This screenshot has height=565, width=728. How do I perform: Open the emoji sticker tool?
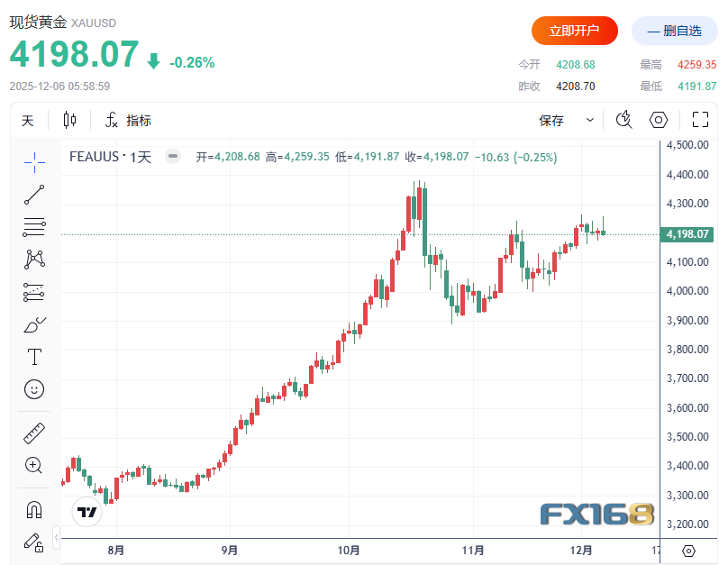tap(34, 389)
